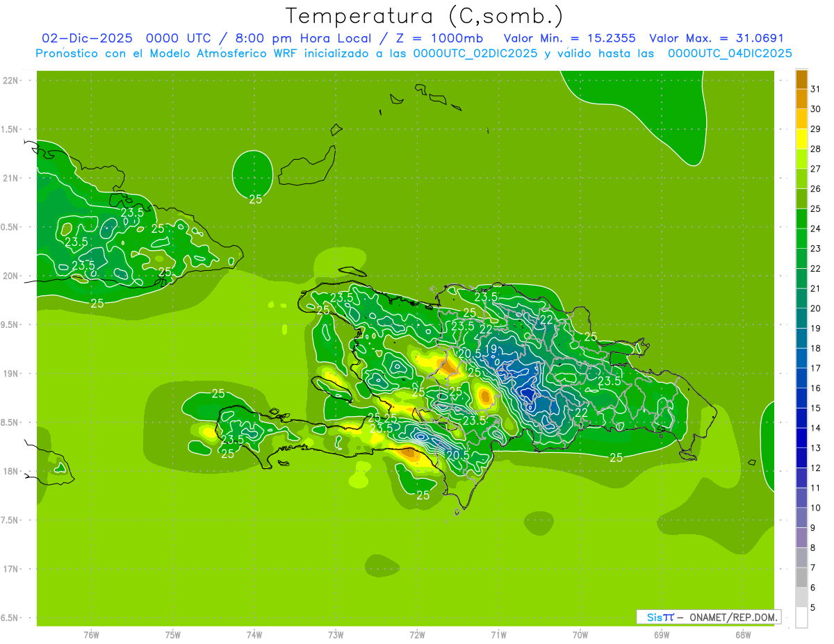The height and width of the screenshot is (644, 834).
Task: Click the longitude axis label 71W
Action: [x=498, y=634]
